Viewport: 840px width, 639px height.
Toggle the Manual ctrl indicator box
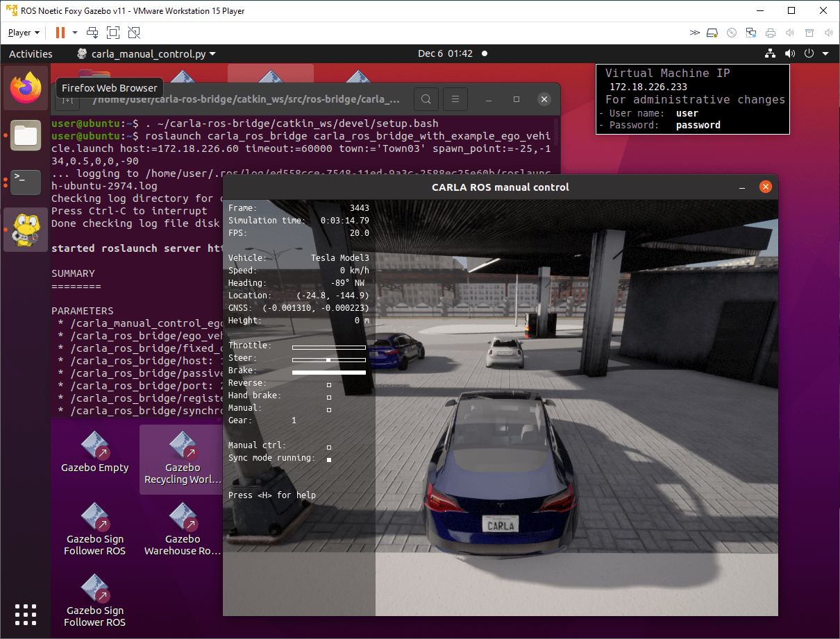[x=329, y=447]
